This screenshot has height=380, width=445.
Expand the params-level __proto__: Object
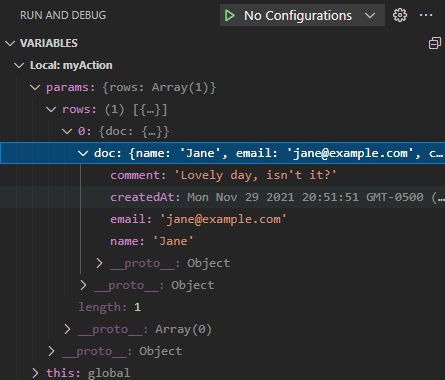(51, 351)
